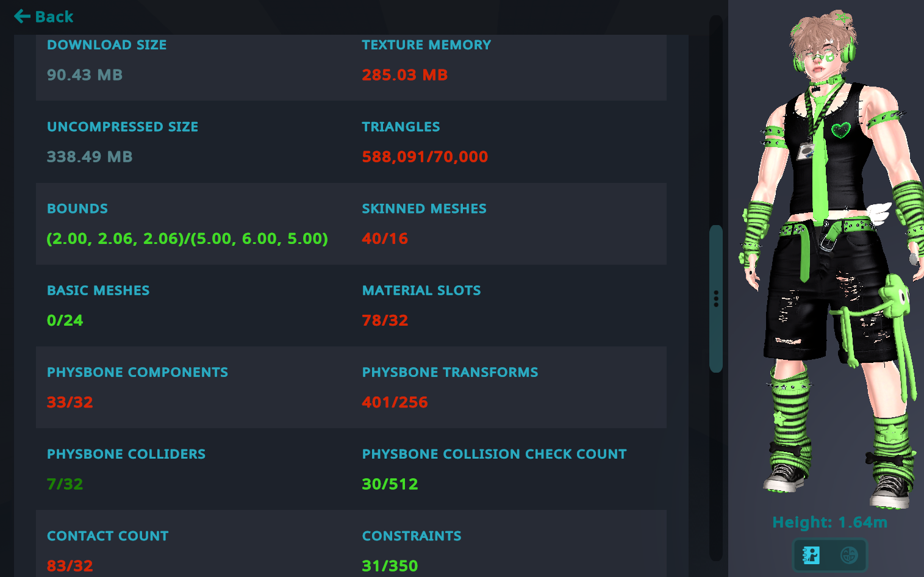Click the Skinned Meshes 40/16 value

tap(385, 238)
